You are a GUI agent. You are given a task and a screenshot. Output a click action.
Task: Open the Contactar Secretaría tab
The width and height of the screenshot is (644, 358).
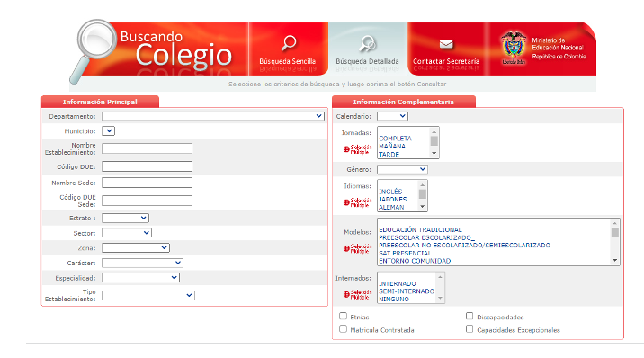coord(446,49)
